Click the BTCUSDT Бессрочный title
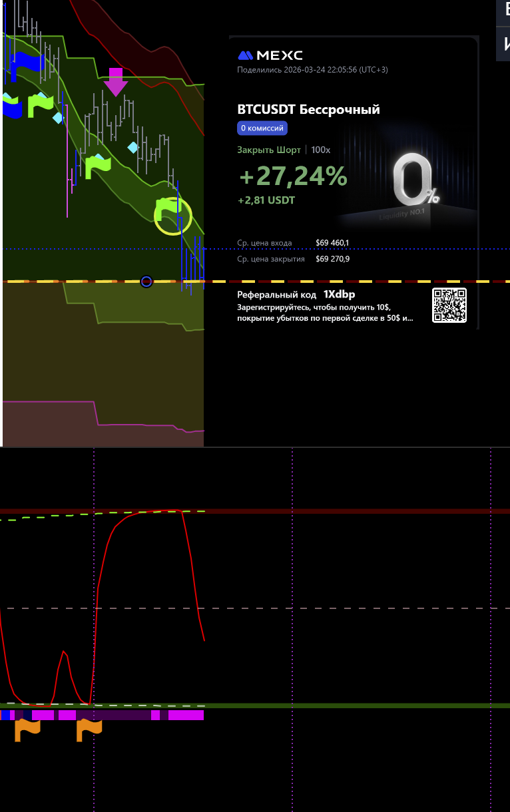The height and width of the screenshot is (812, 510). pos(308,110)
